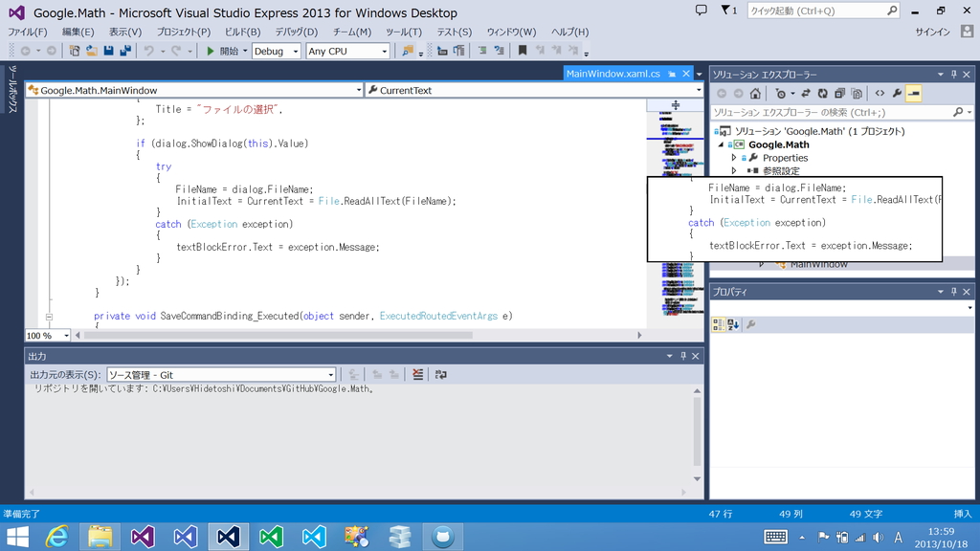Open the ツールボックス side tab
980x551 pixels.
pyautogui.click(x=12, y=89)
